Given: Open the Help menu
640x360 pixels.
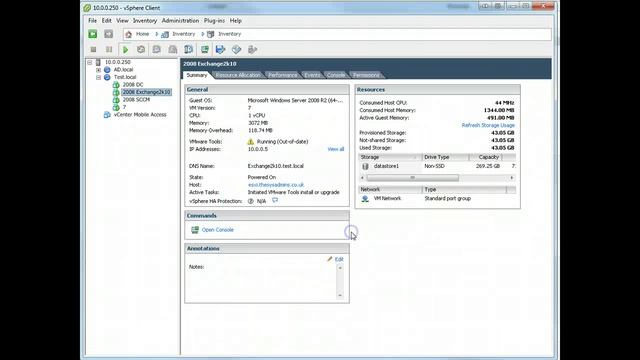Looking at the screenshot, I should coord(236,20).
